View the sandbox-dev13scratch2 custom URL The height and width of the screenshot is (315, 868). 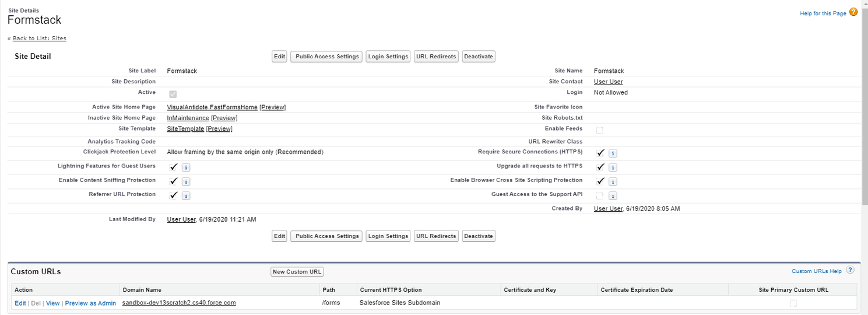(52, 303)
